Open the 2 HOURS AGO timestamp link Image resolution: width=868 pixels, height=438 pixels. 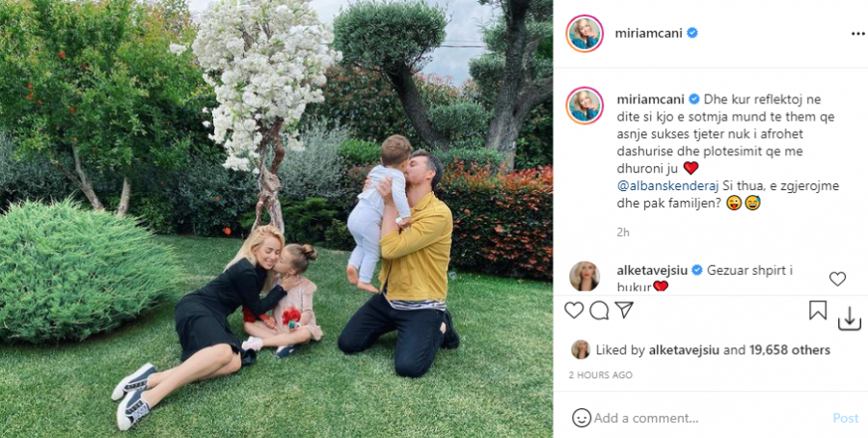point(600,375)
